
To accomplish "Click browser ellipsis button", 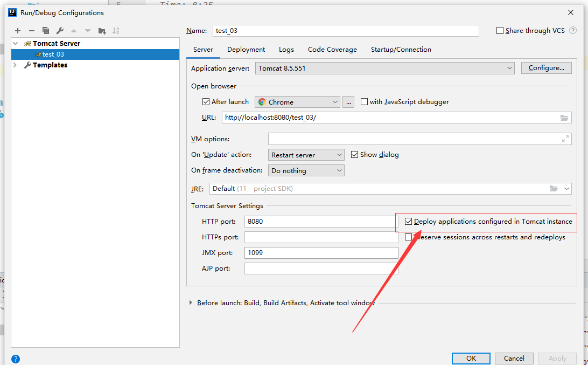I will click(348, 102).
